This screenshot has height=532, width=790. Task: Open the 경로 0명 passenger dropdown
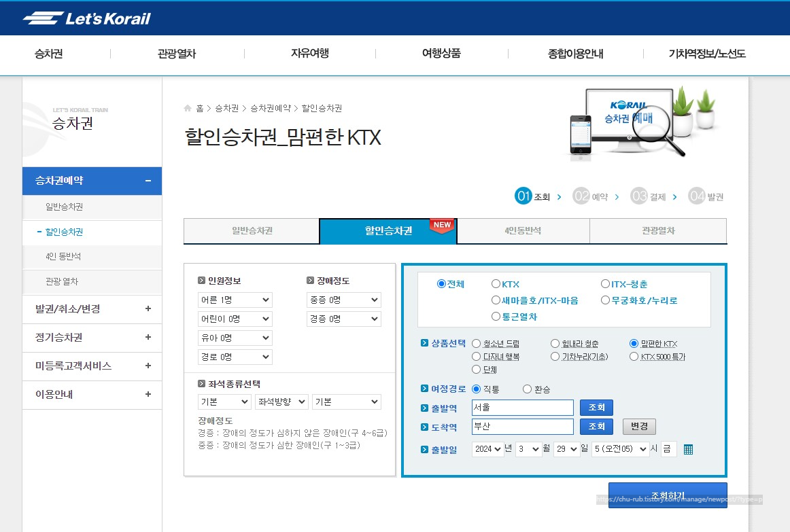(x=235, y=357)
